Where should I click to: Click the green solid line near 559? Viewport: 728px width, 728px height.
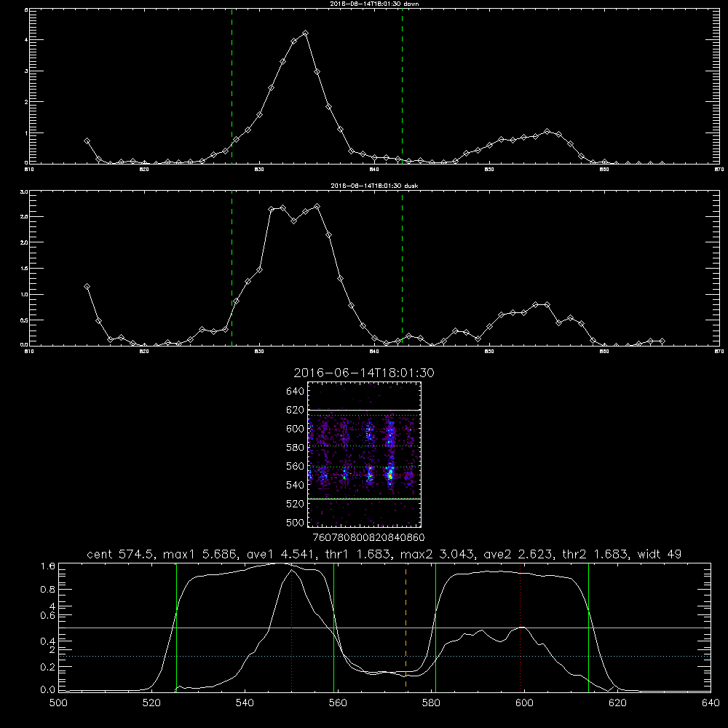(334, 627)
